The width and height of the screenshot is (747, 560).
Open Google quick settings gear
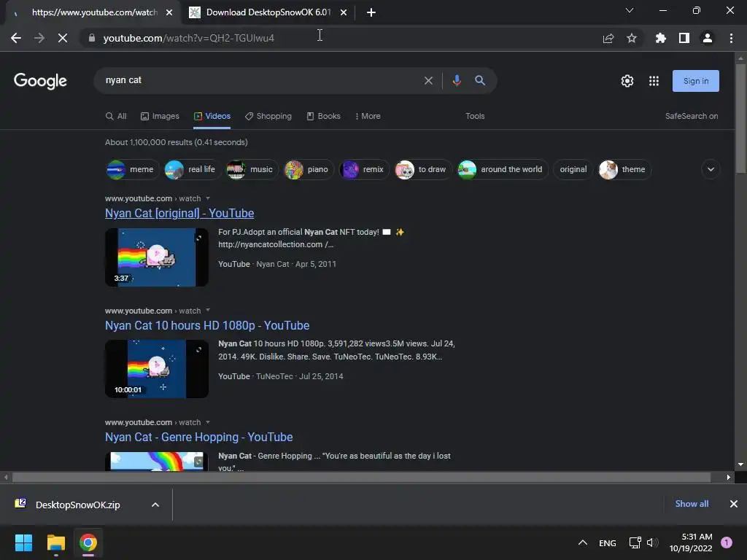pos(627,81)
